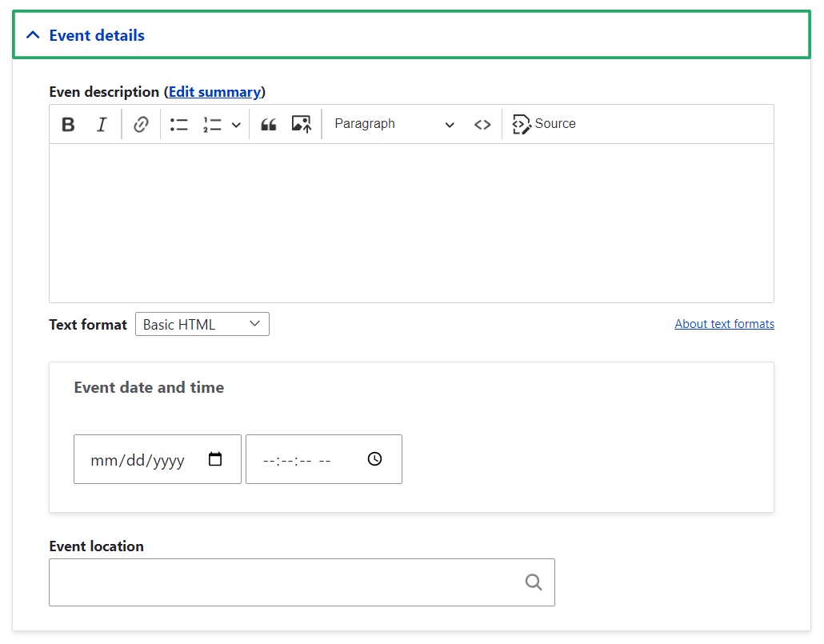This screenshot has height=644, width=824.
Task: Click the Event location text box
Action: pos(280,582)
